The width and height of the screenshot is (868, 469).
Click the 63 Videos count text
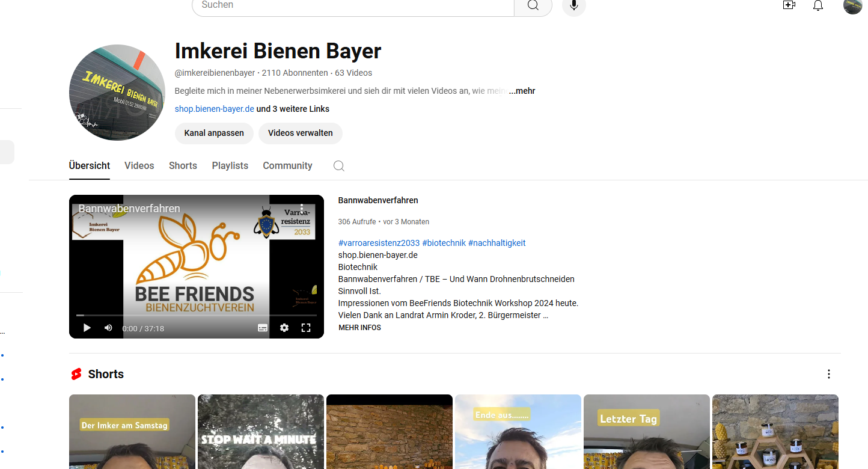[x=353, y=73]
